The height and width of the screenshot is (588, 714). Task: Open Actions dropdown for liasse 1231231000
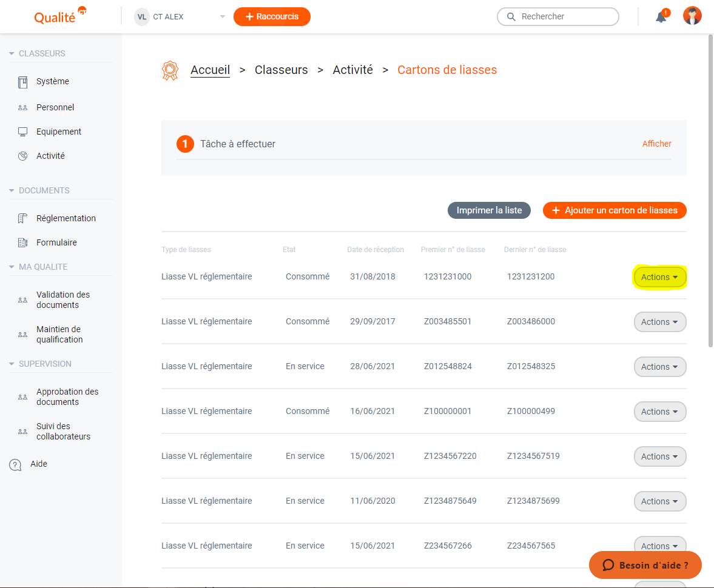659,277
